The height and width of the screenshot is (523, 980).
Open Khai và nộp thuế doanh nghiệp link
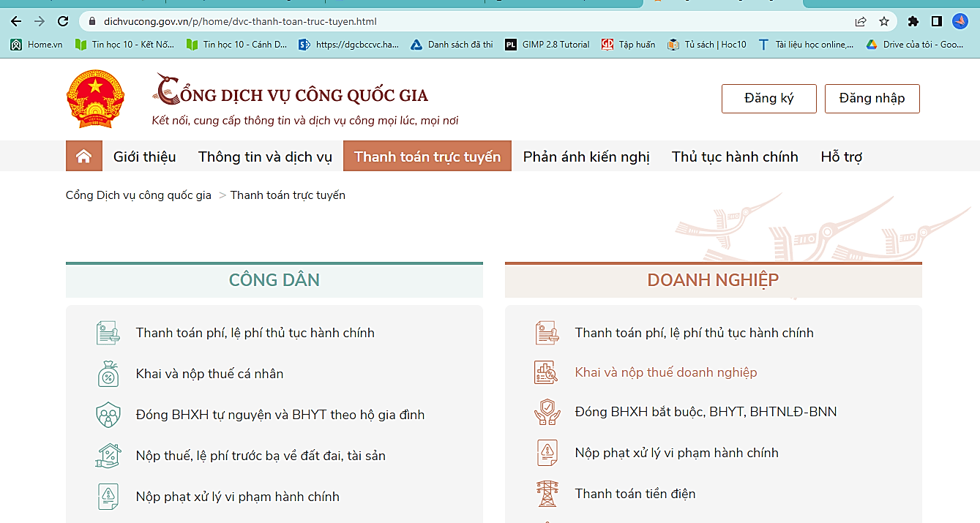pyautogui.click(x=666, y=372)
